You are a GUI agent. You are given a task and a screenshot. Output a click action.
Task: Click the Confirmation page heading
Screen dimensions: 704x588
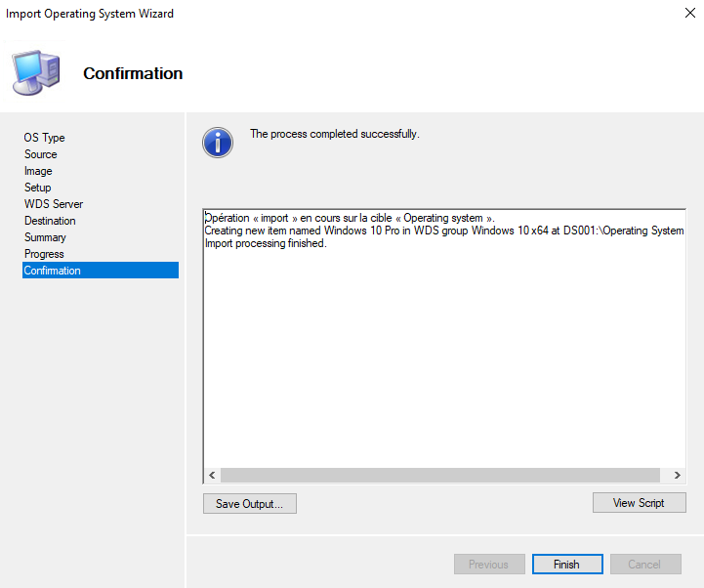(133, 73)
